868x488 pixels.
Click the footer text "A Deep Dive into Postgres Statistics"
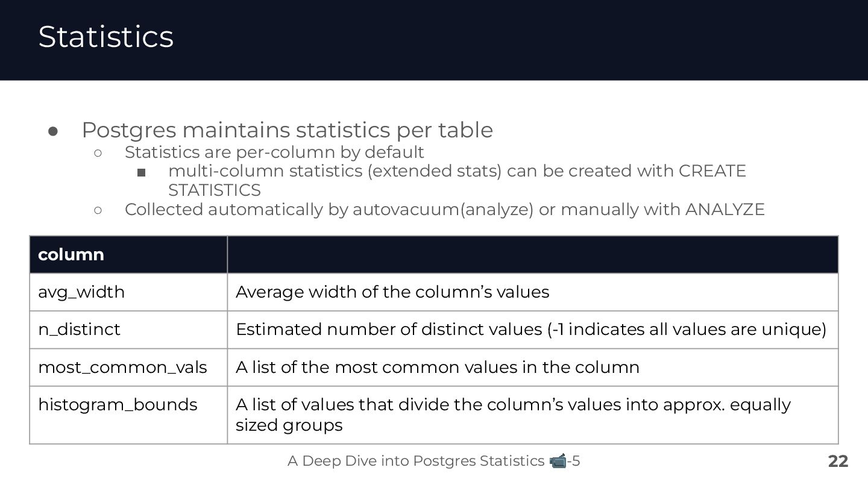point(416,461)
